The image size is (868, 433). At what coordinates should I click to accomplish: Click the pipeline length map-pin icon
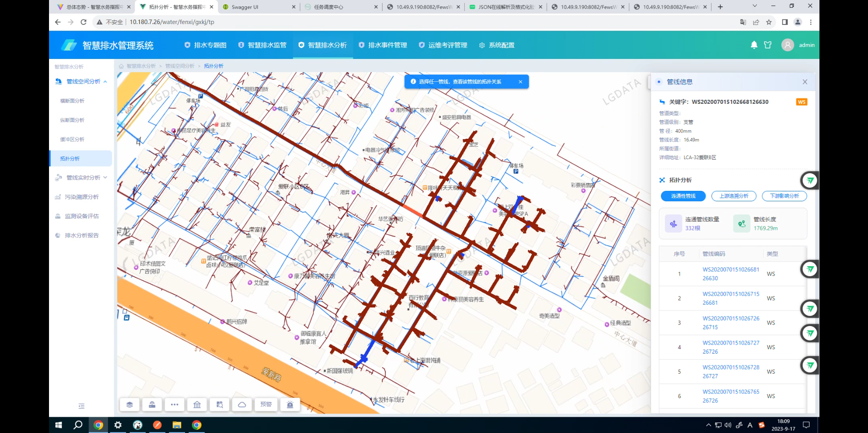pos(742,224)
